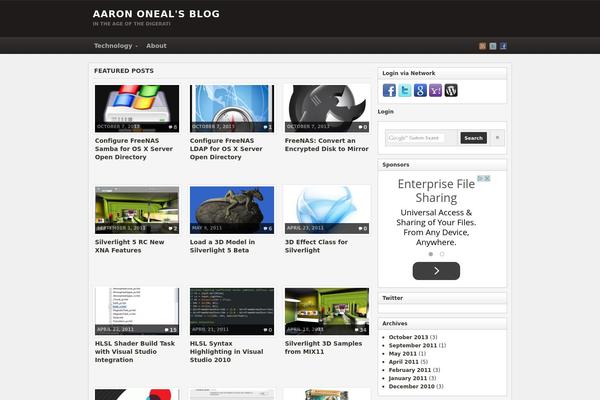Open Enterprise File Sharing ad headline

click(436, 191)
